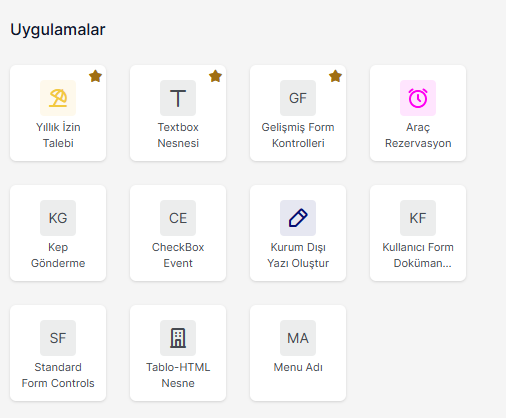
Task: Click the KG icon for Kep Gönderme
Action: pyautogui.click(x=58, y=218)
